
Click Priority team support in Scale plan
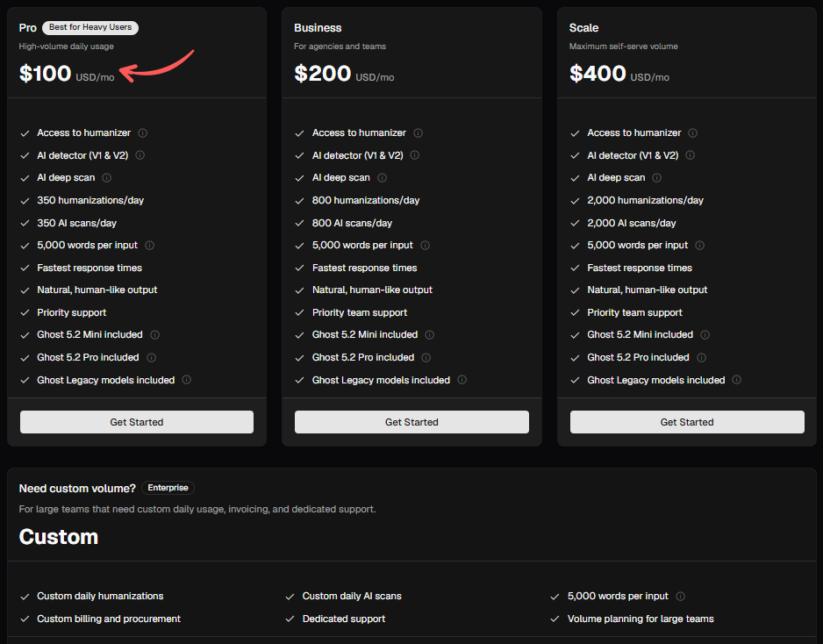click(x=634, y=313)
